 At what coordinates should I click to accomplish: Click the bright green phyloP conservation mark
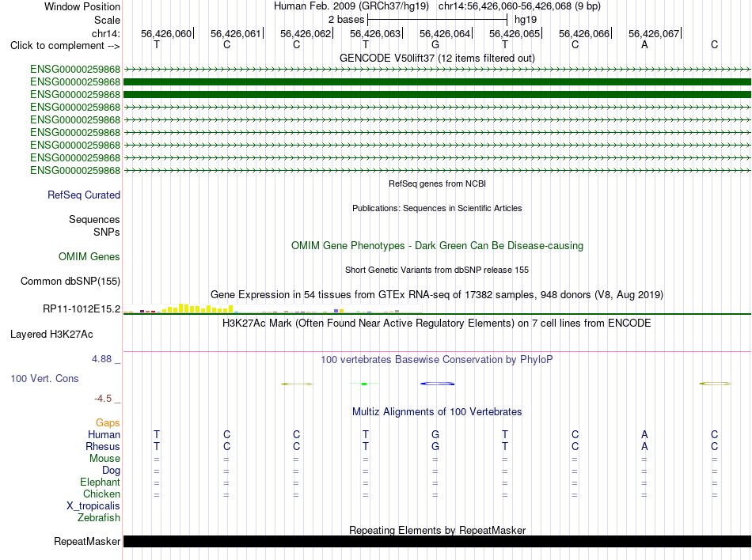tap(364, 384)
